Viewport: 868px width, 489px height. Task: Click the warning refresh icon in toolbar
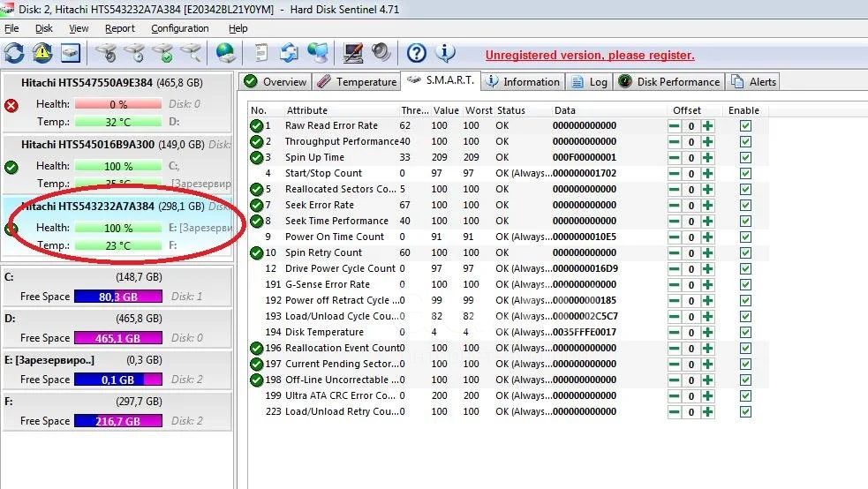click(42, 53)
